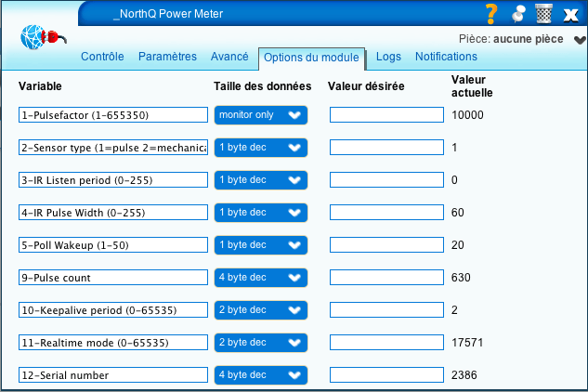Click the Valeur actuelle column header

click(x=472, y=86)
